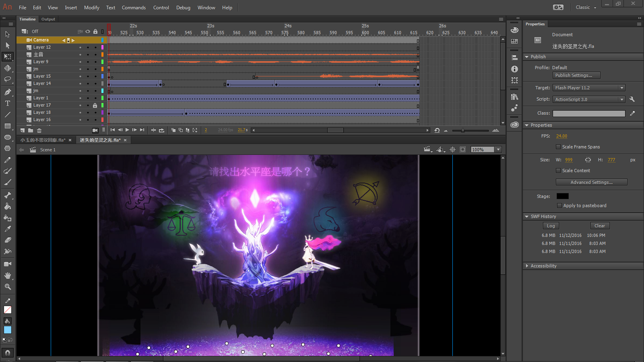644x362 pixels.
Task: Collapse the Publish section
Action: coord(526,57)
